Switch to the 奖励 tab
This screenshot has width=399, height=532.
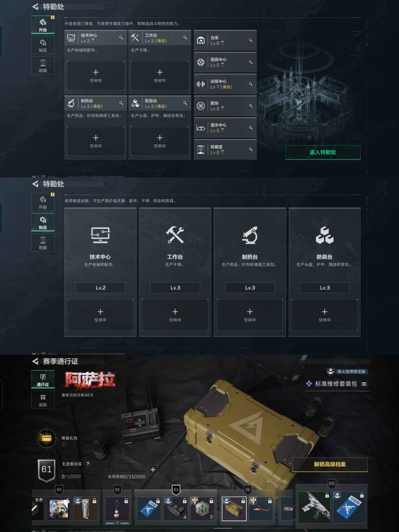(x=43, y=400)
